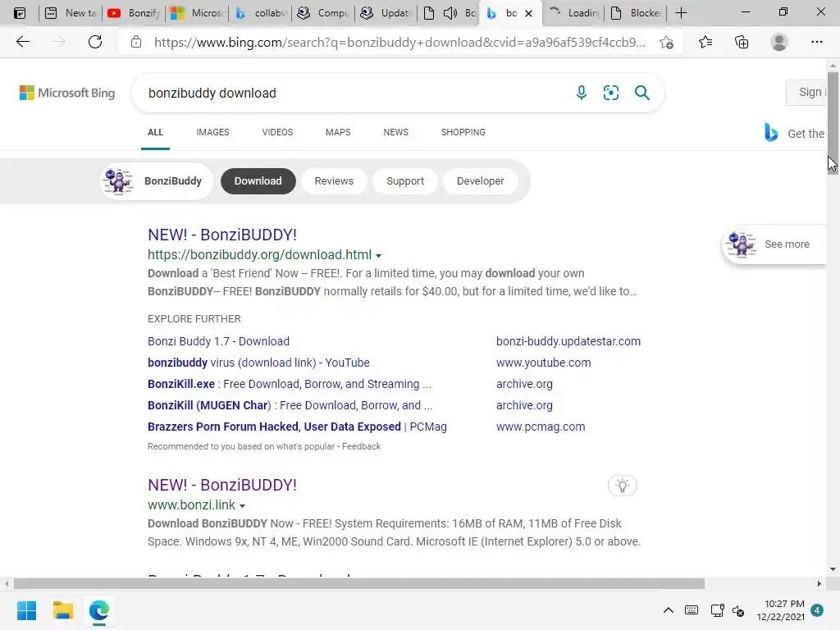Reload the page with the refresh icon
This screenshot has width=840, height=630.
click(95, 42)
